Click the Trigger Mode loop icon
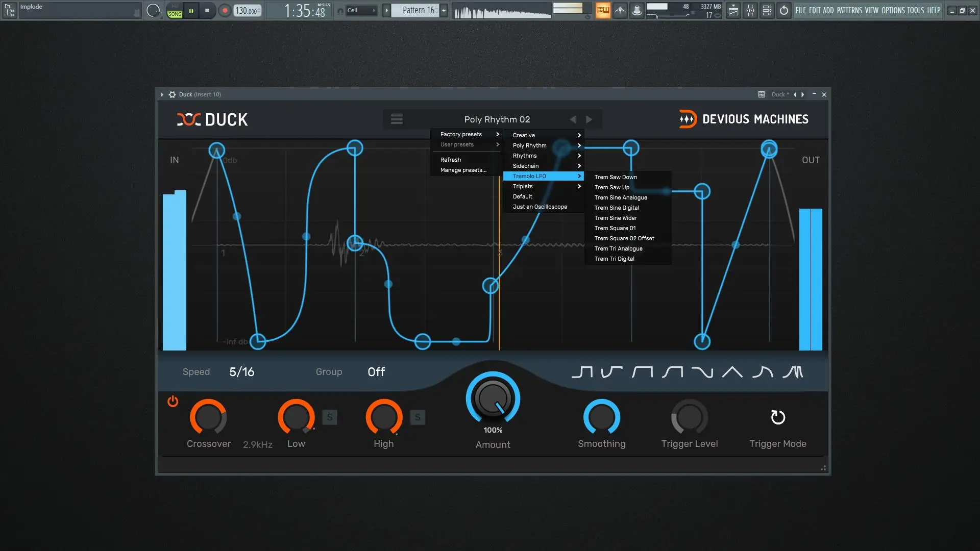This screenshot has height=551, width=980. pyautogui.click(x=777, y=417)
